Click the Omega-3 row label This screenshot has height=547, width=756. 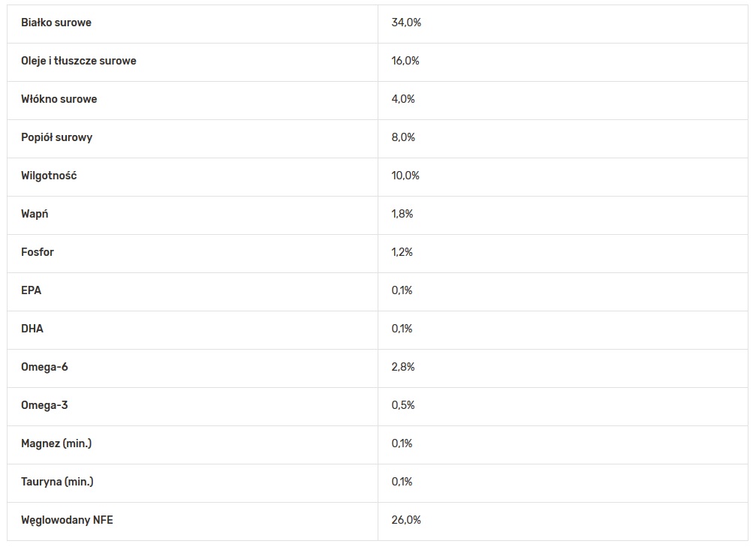tap(44, 405)
